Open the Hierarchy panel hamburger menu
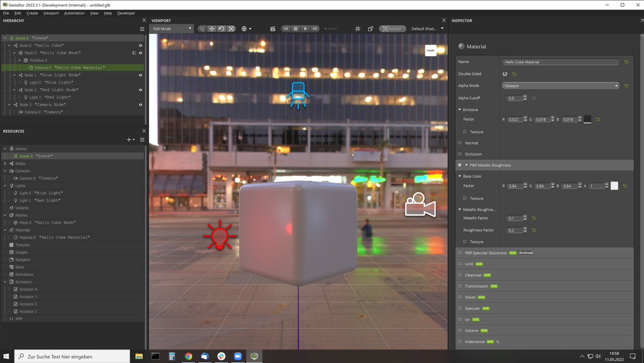Viewport: 644px width, 363px height. pos(142,29)
